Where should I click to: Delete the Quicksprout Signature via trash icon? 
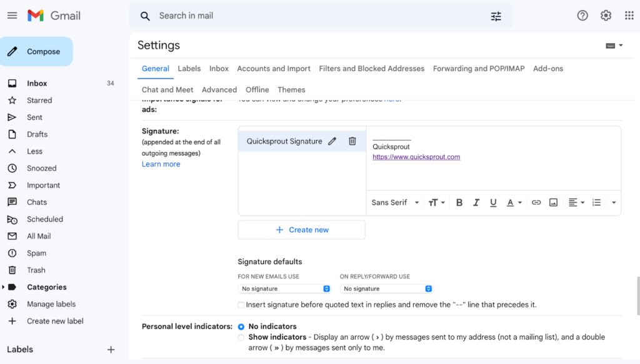point(352,141)
